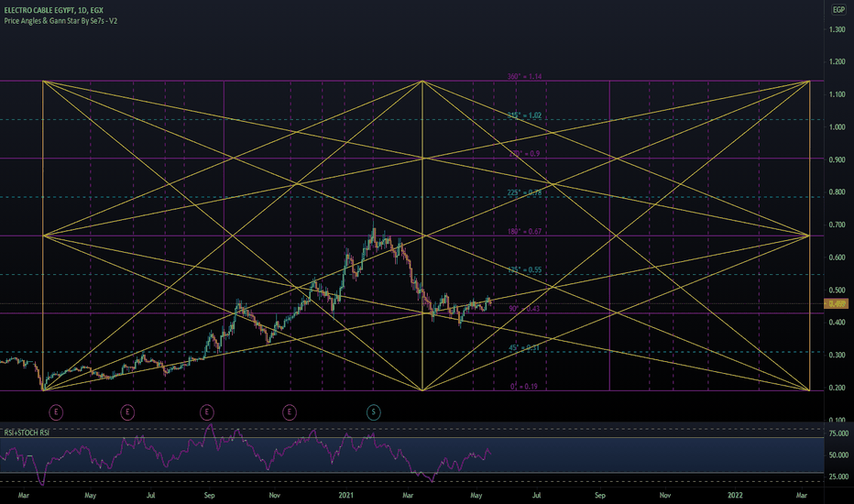Click the 180° = 0.67 level label
Image resolution: width=854 pixels, height=504 pixels.
pos(524,232)
